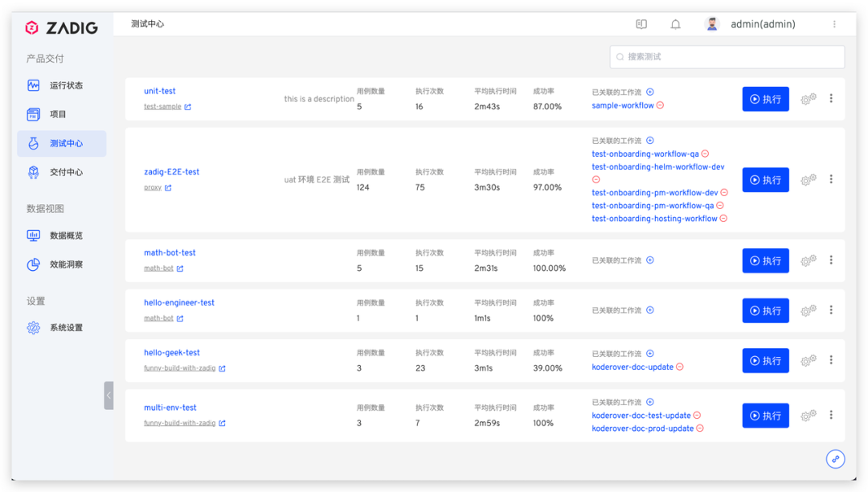Image resolution: width=868 pixels, height=492 pixels.
Task: Add workflow association for math-bot-test
Action: [x=650, y=260]
